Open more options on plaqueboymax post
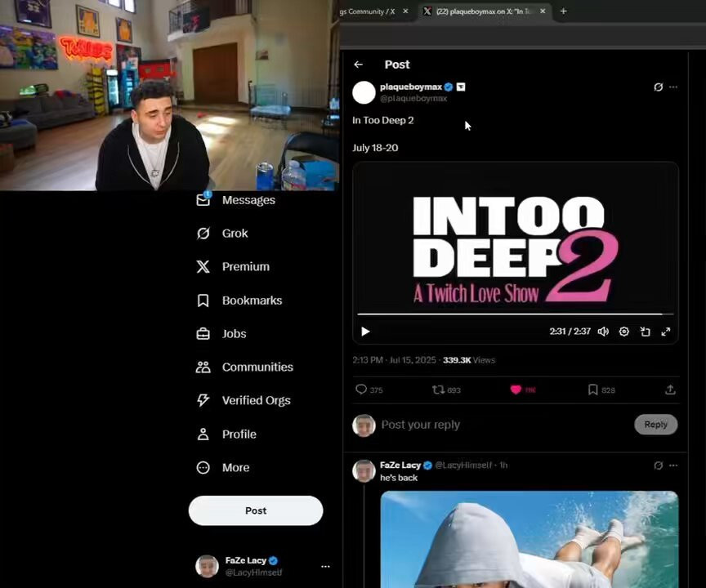The width and height of the screenshot is (706, 588). click(673, 87)
